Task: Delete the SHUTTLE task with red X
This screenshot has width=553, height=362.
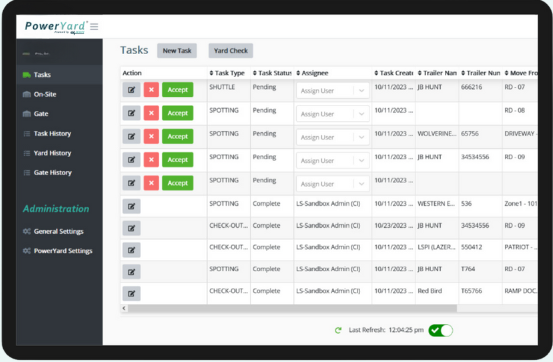Action: click(x=151, y=90)
